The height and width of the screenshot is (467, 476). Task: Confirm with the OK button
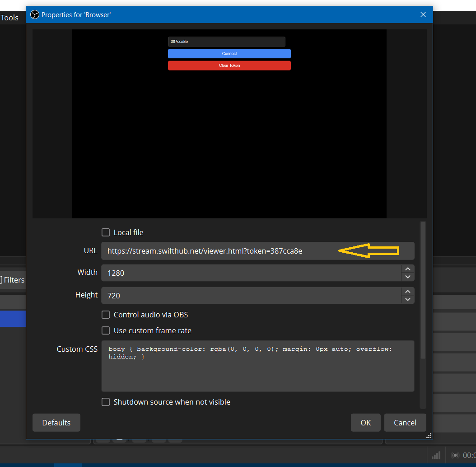365,423
